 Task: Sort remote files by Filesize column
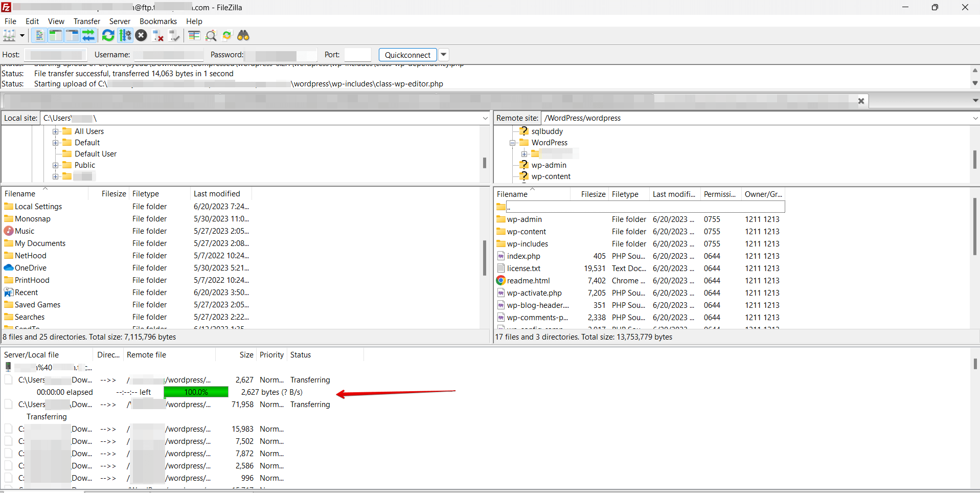point(589,194)
